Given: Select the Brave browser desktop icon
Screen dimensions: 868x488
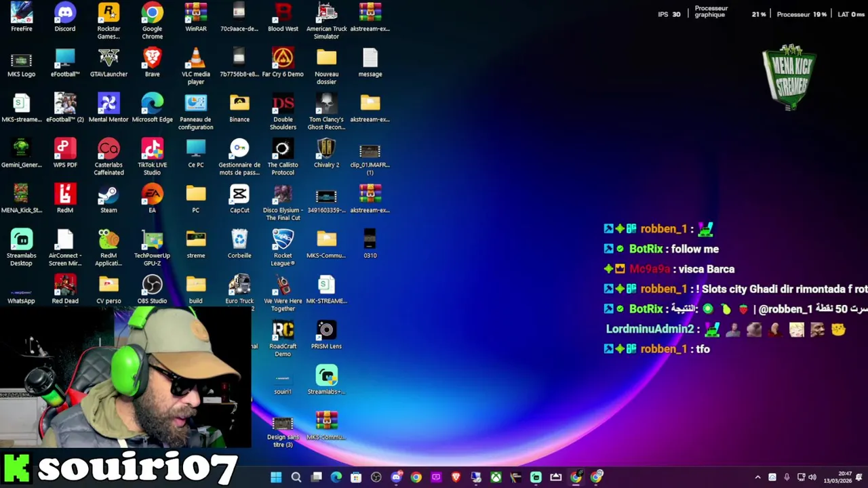Looking at the screenshot, I should point(152,63).
